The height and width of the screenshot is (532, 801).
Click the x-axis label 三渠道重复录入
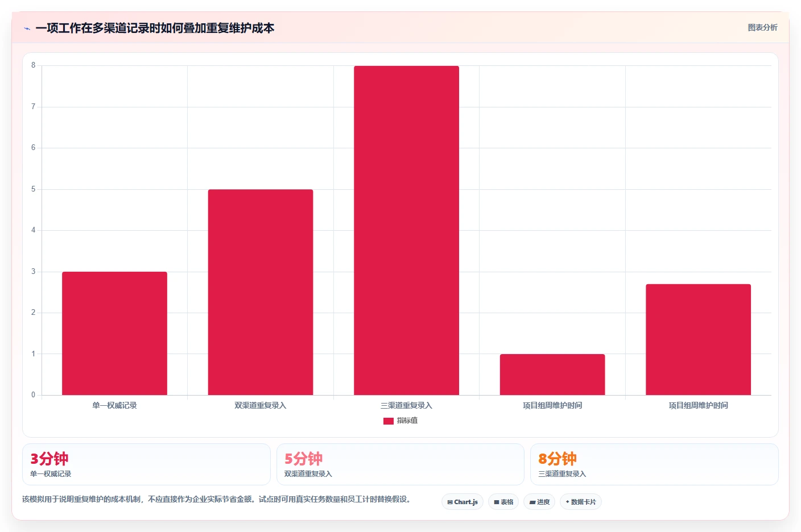pyautogui.click(x=406, y=405)
